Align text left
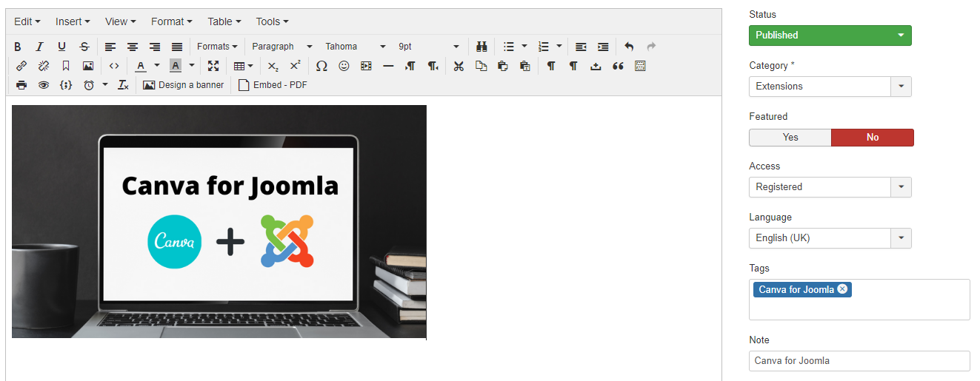 tap(110, 47)
